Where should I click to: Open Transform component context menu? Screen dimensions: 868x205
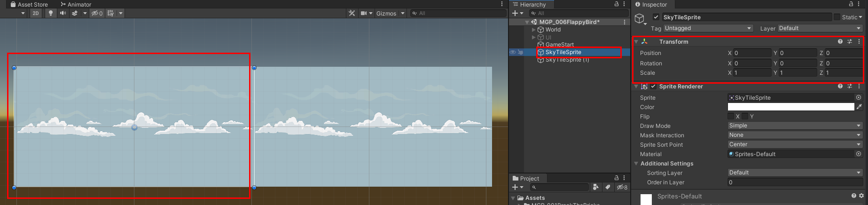(x=859, y=41)
